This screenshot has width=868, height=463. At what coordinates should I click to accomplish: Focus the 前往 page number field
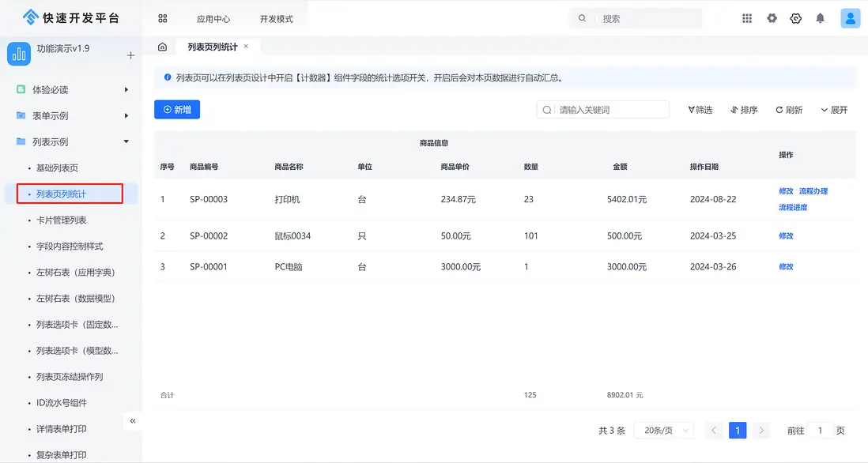tap(820, 431)
